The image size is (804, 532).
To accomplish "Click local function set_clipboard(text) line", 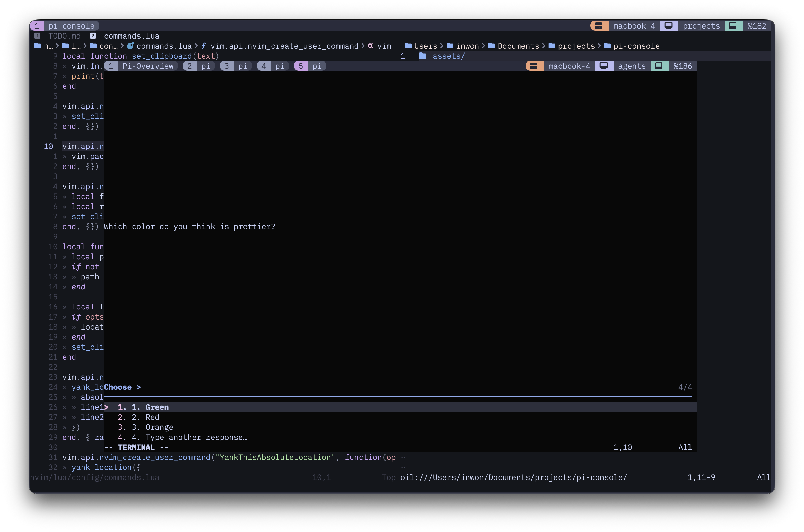I will [141, 56].
